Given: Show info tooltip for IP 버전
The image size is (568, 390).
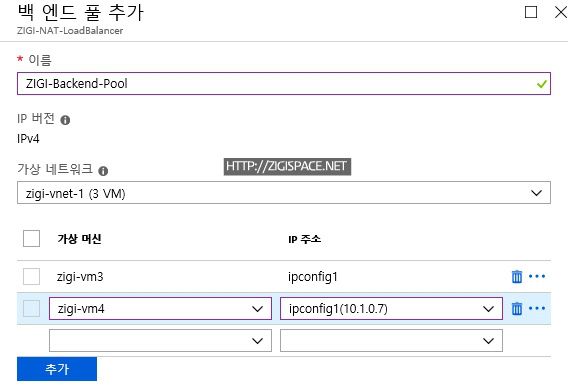Looking at the screenshot, I should coord(65,120).
